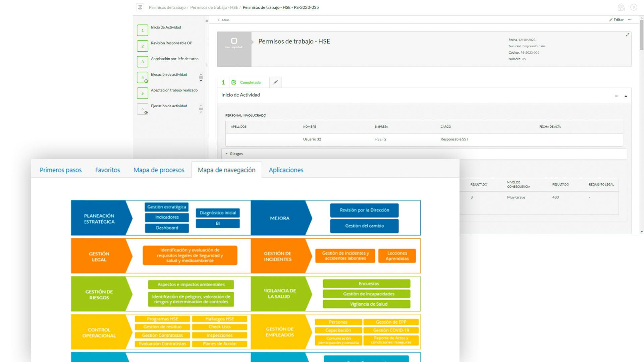Open the more options menu next to Editar
Viewport: 644px width, 362px height.
point(630,19)
